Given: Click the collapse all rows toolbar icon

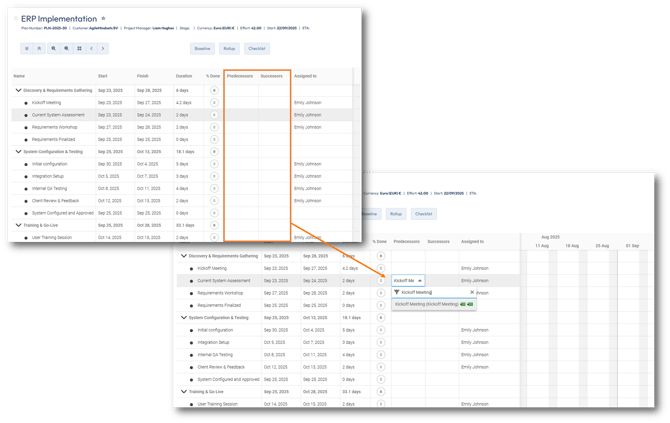Looking at the screenshot, I should [38, 47].
